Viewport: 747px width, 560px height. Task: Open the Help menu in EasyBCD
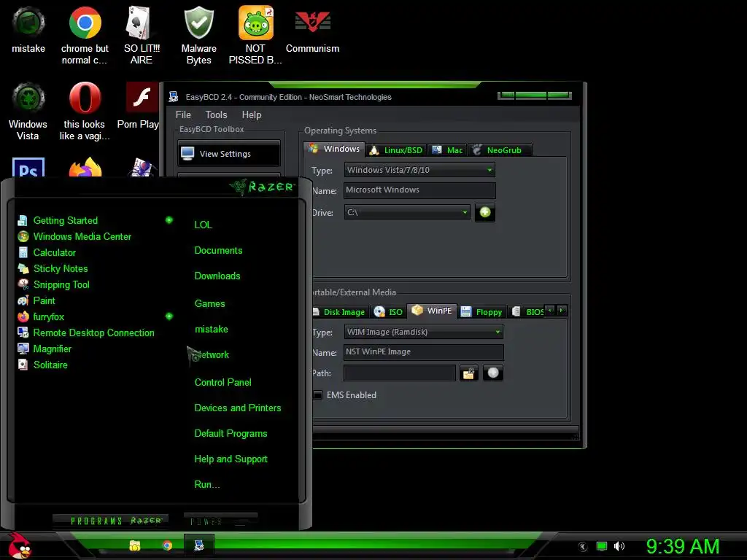point(252,114)
